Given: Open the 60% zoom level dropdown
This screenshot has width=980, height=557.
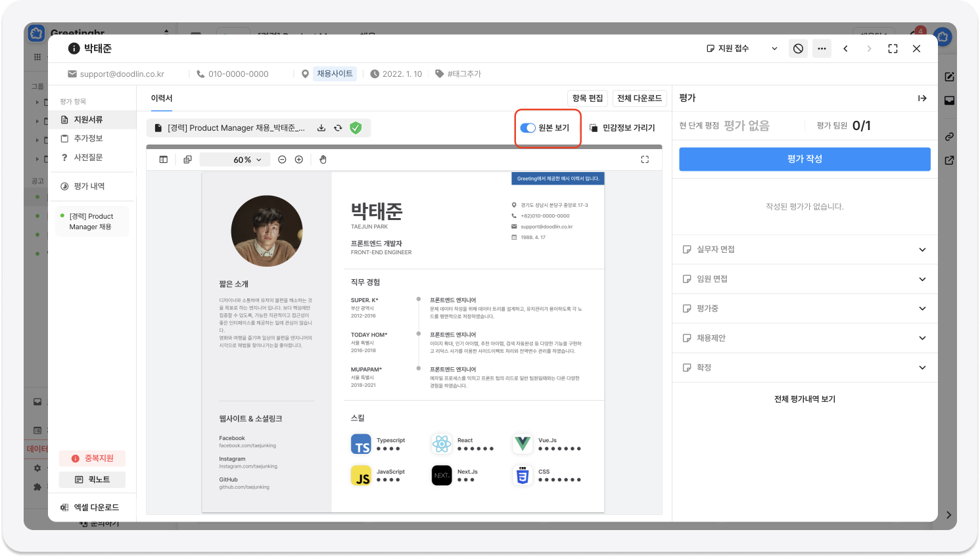Looking at the screenshot, I should pyautogui.click(x=235, y=160).
